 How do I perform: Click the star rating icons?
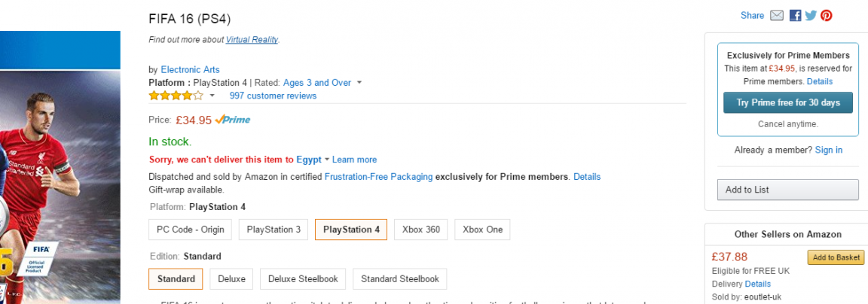tap(176, 96)
